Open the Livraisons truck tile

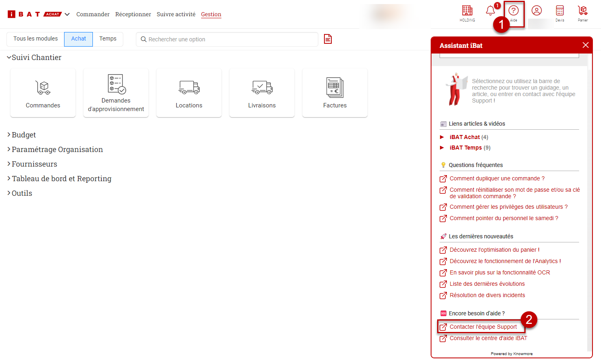click(262, 93)
